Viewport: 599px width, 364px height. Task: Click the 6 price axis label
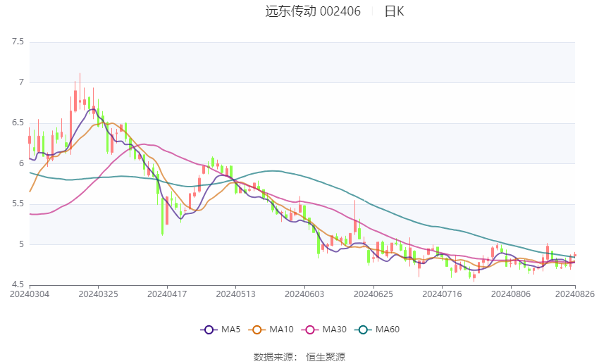21,163
